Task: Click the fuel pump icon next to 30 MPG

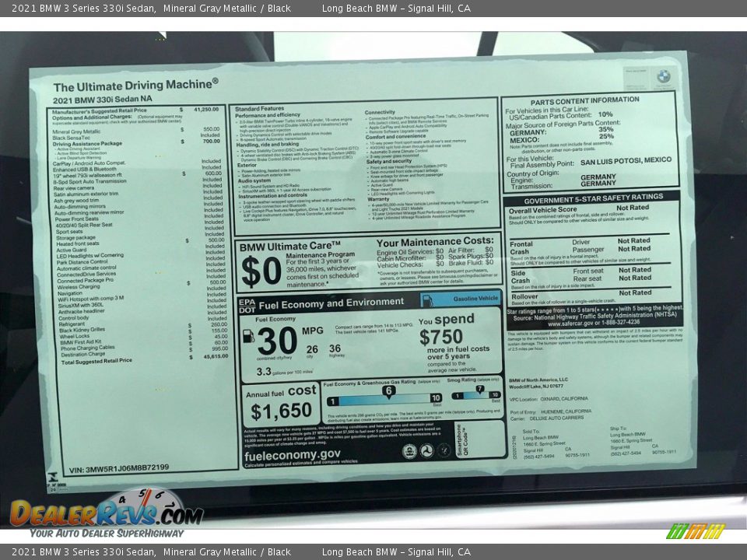Action: coord(248,336)
